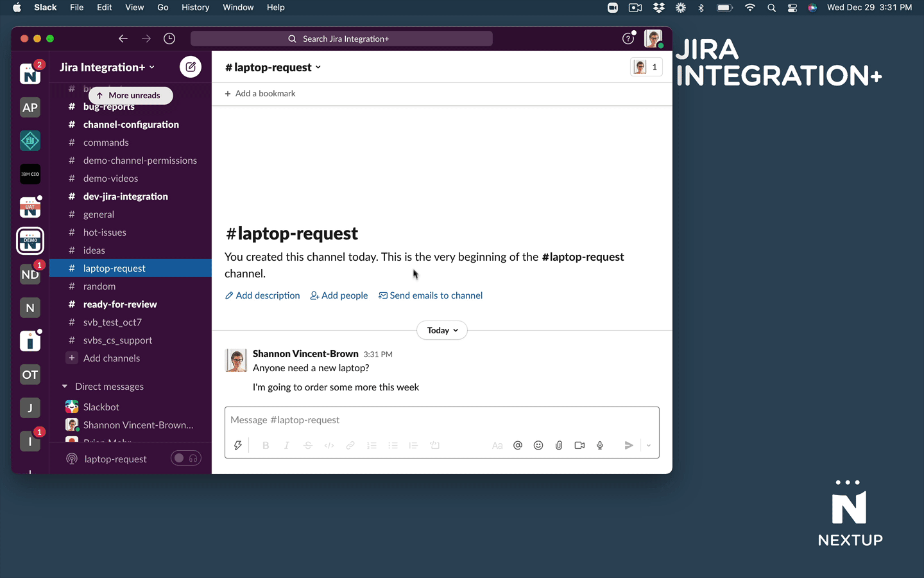This screenshot has height=578, width=924.
Task: Open the Edit menu
Action: coord(105,7)
